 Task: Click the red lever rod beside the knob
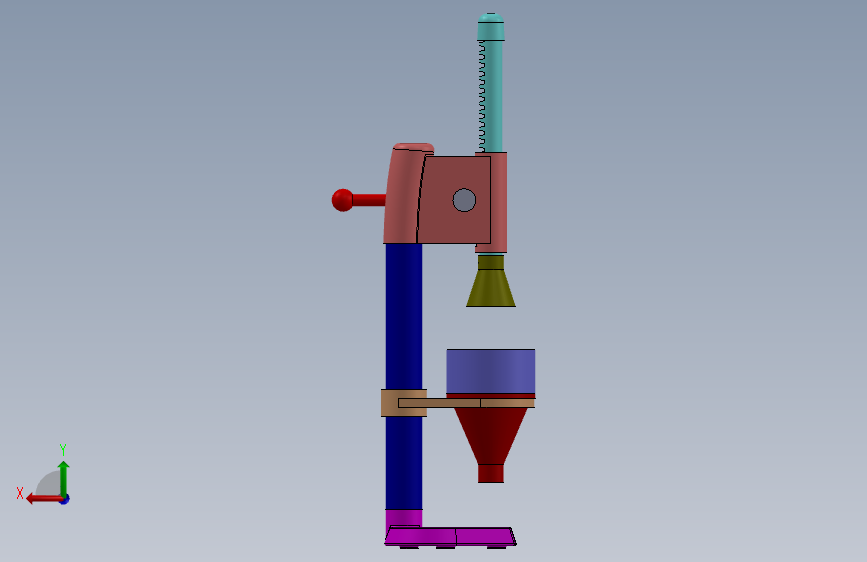(369, 200)
